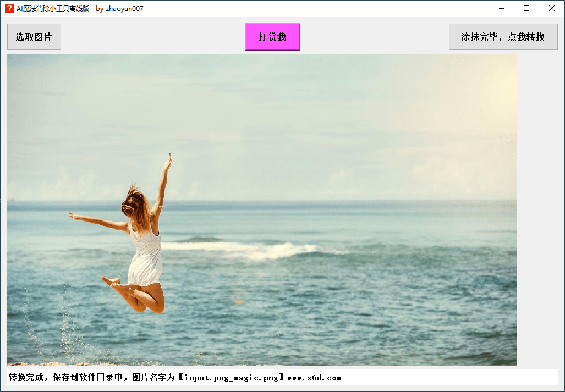Click the woman's raised hand in photo
The image size is (565, 392).
point(168,161)
